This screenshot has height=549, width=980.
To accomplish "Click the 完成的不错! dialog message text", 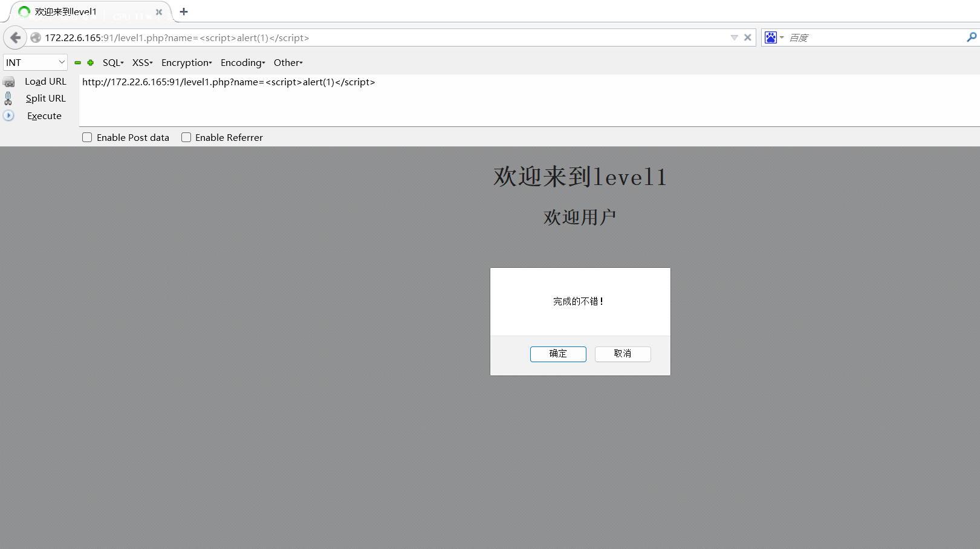I will click(x=579, y=301).
